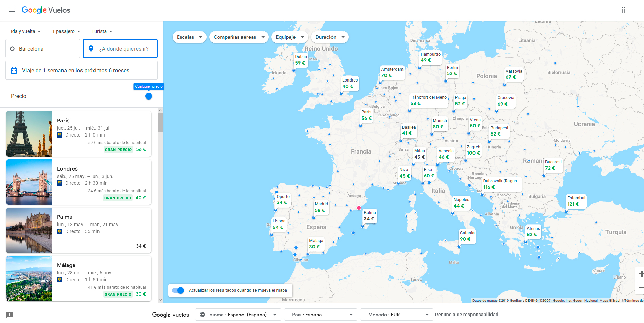644x323 pixels.
Task: Open the Ida y vuelta trip type dropdown
Action: click(26, 31)
